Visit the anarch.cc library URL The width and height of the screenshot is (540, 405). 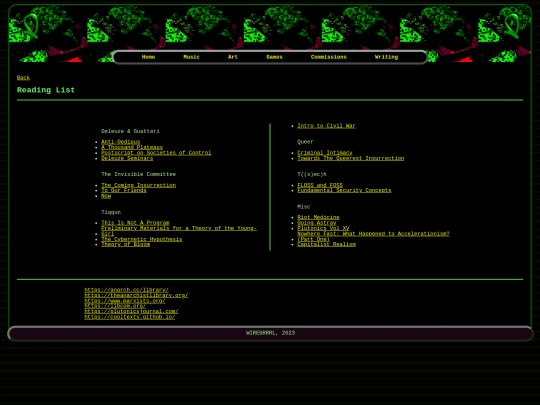click(x=126, y=290)
